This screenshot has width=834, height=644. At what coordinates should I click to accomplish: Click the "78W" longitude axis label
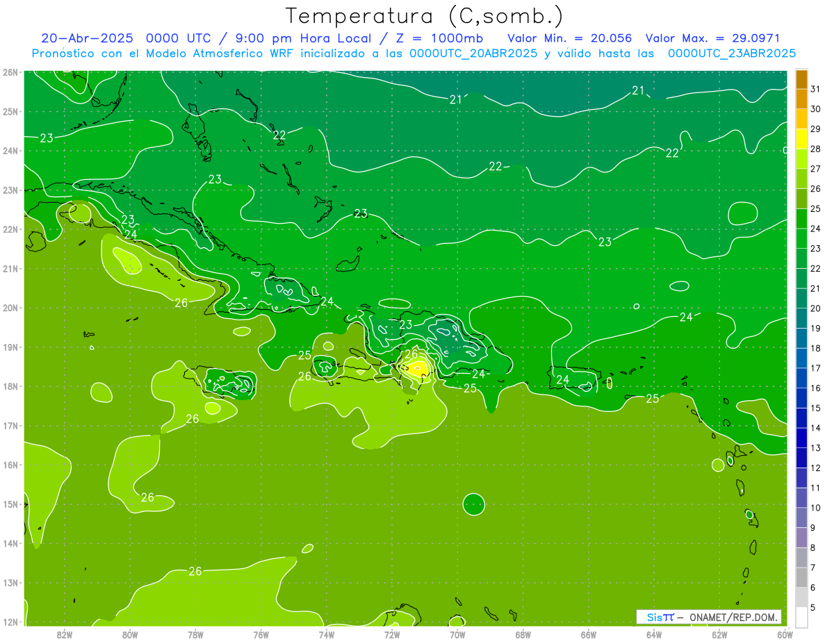[195, 634]
